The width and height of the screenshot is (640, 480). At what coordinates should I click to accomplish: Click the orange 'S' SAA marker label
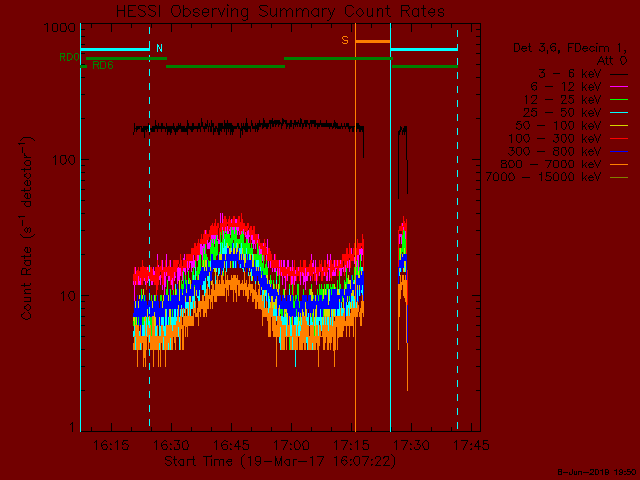tap(345, 40)
